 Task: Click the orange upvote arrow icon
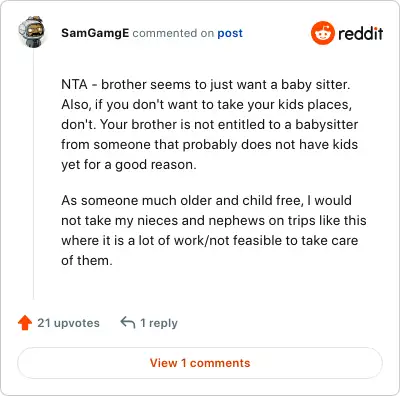tap(25, 323)
